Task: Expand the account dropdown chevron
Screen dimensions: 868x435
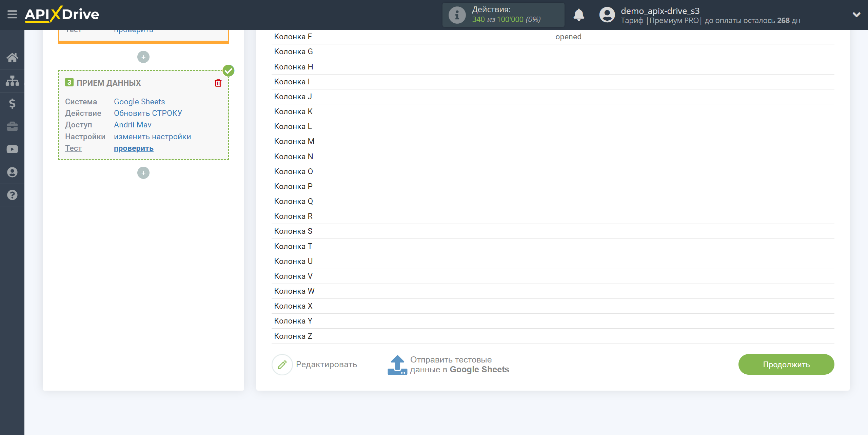Action: 856,15
